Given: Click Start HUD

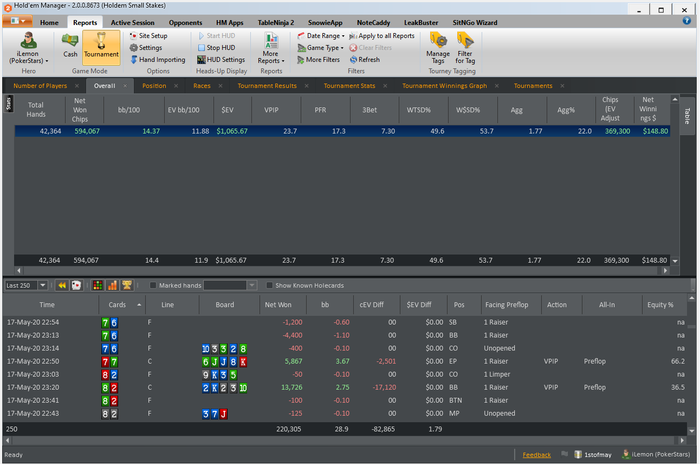Looking at the screenshot, I should [x=217, y=36].
